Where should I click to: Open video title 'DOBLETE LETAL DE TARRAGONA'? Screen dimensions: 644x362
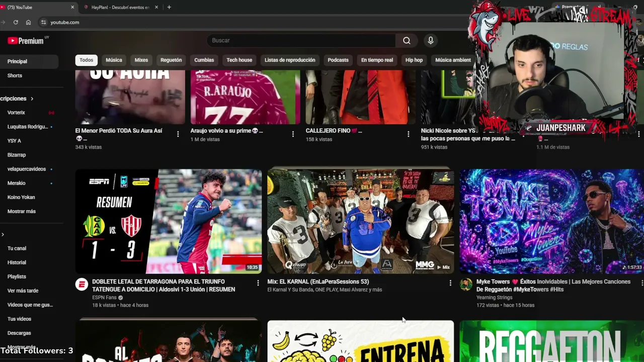pyautogui.click(x=164, y=286)
